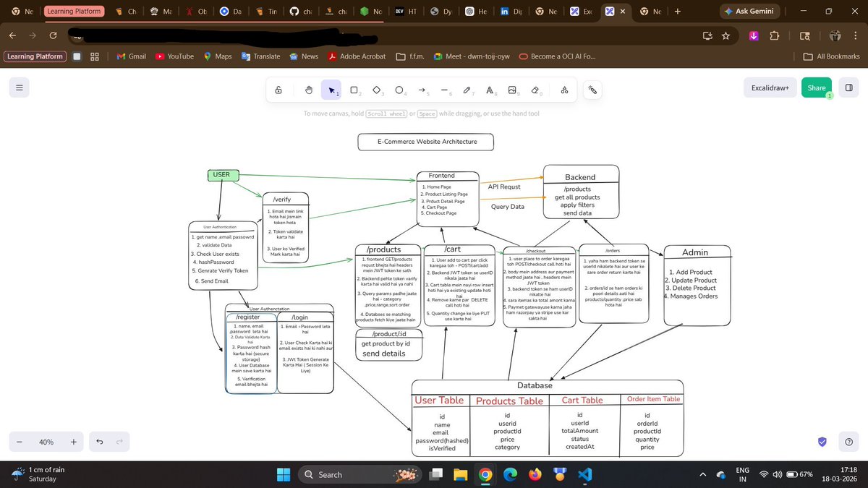Select the Diamond shape tool

[x=377, y=90]
